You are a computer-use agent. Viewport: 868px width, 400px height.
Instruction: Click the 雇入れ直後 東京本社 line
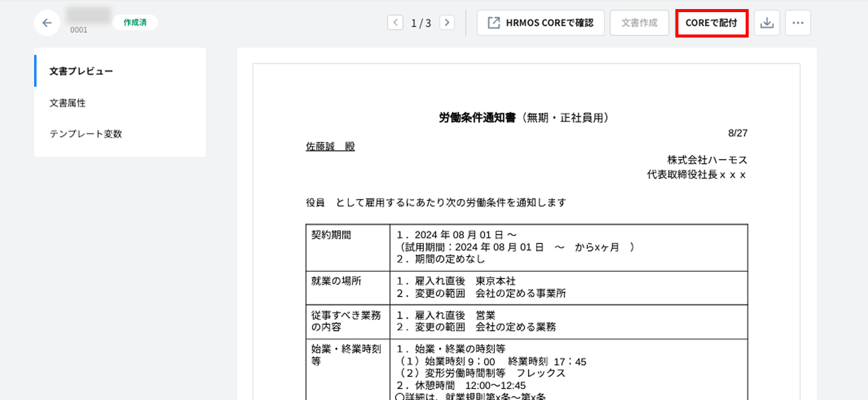pos(456,281)
